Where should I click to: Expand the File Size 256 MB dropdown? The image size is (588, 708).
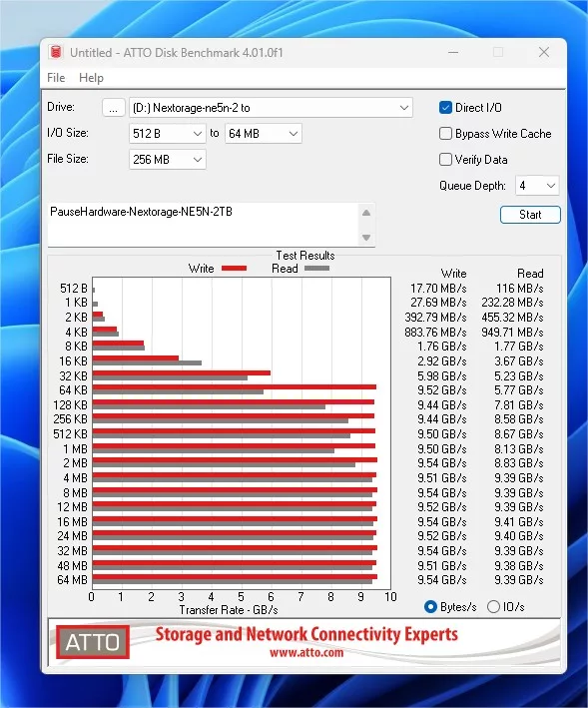[168, 160]
